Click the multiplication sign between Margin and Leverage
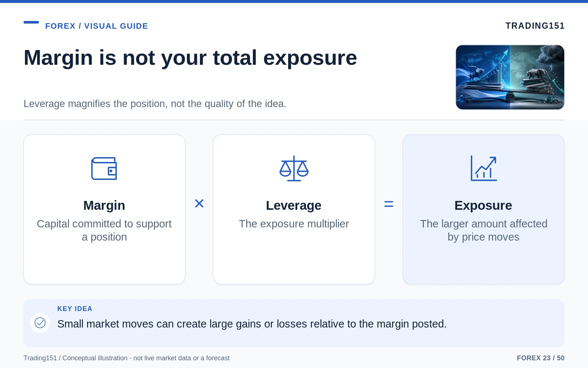This screenshot has height=368, width=588. tap(199, 204)
